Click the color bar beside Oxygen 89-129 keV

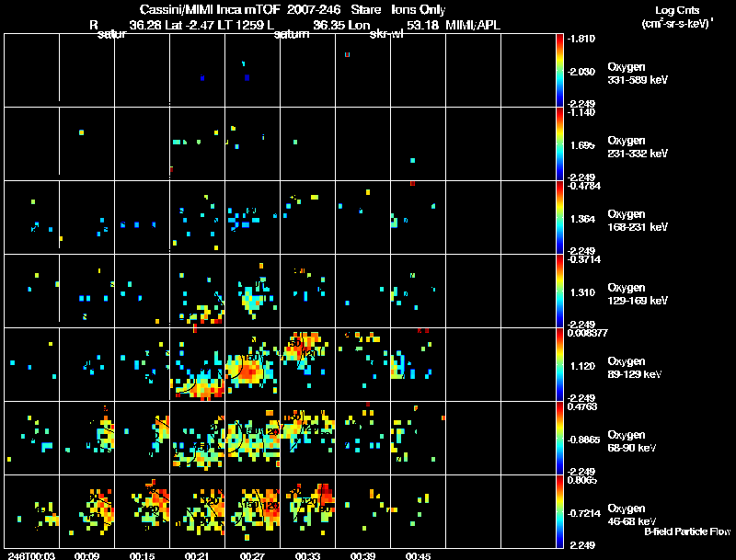pyautogui.click(x=559, y=365)
